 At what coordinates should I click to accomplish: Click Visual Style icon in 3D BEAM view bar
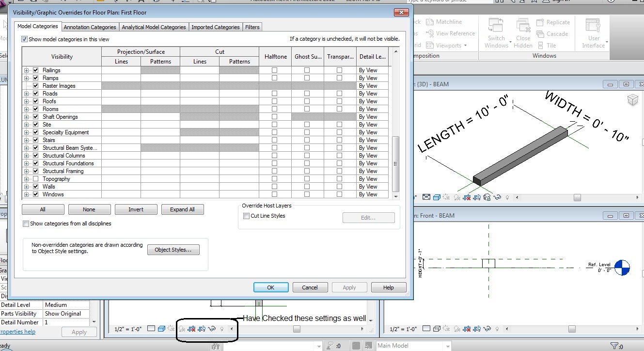[437, 197]
